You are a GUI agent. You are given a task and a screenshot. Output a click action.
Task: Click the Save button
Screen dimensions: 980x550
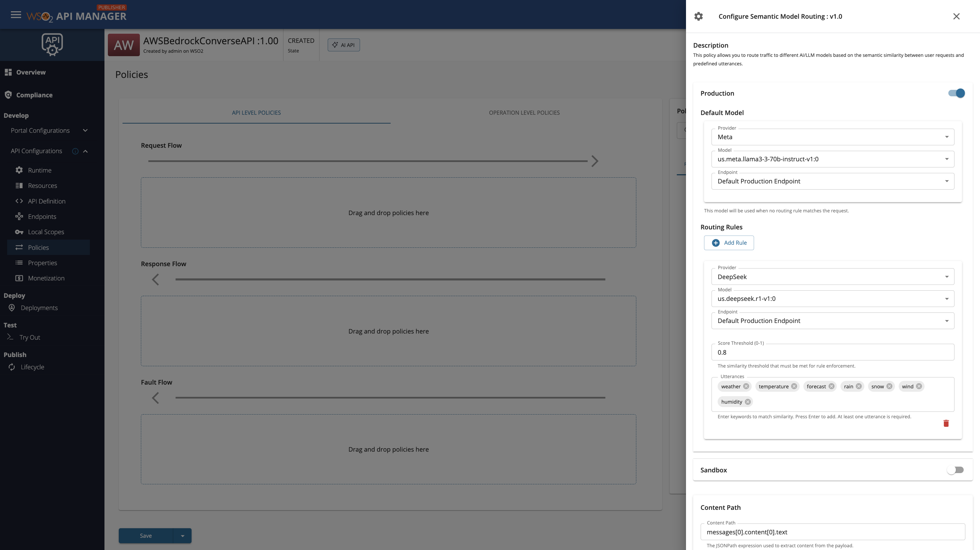pyautogui.click(x=146, y=536)
